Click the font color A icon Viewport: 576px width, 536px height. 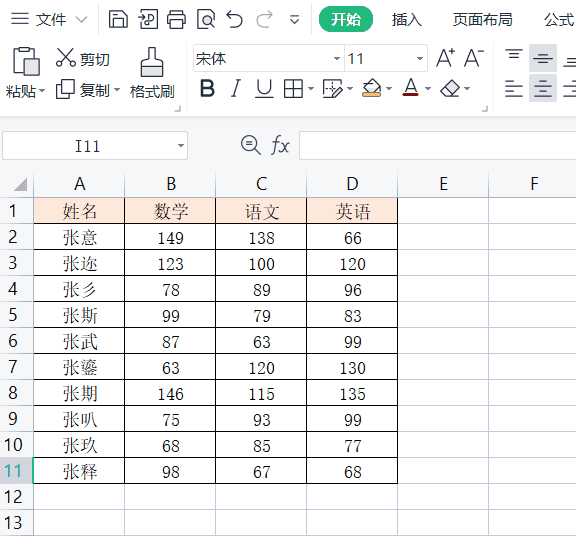(x=410, y=88)
